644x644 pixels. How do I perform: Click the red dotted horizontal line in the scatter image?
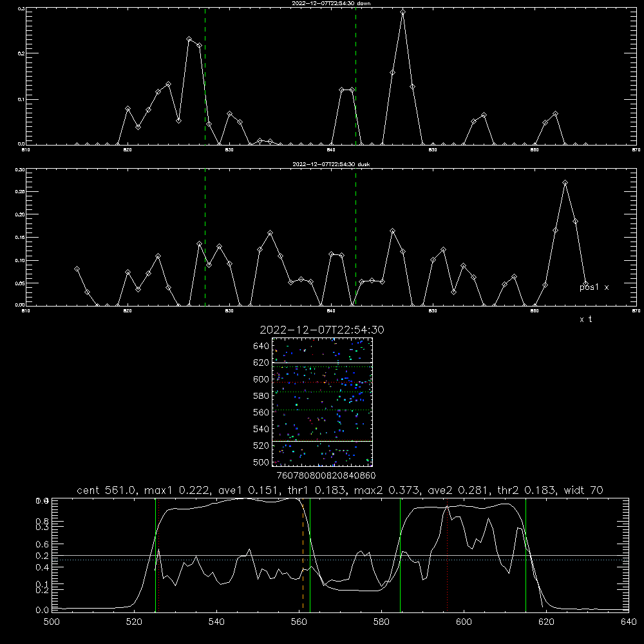coord(322,383)
